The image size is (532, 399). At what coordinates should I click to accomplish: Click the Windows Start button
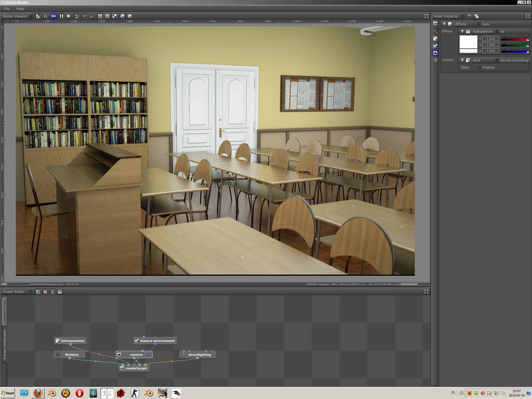[x=8, y=393]
